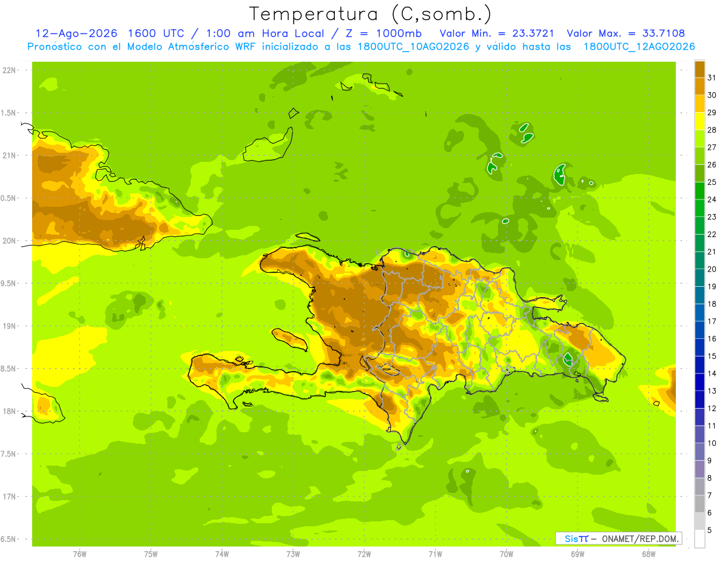Screen dimensions: 728x562
Task: Click the "74W" longitude label
Action: (x=222, y=554)
